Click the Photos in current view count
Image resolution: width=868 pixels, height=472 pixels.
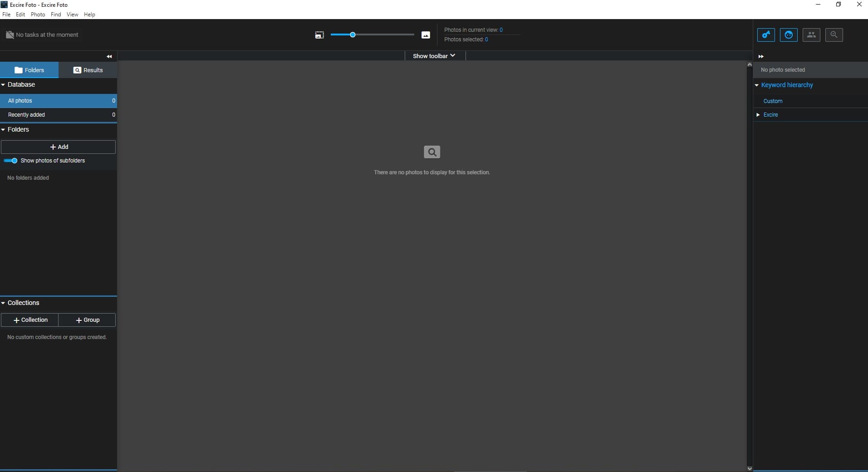pos(501,30)
